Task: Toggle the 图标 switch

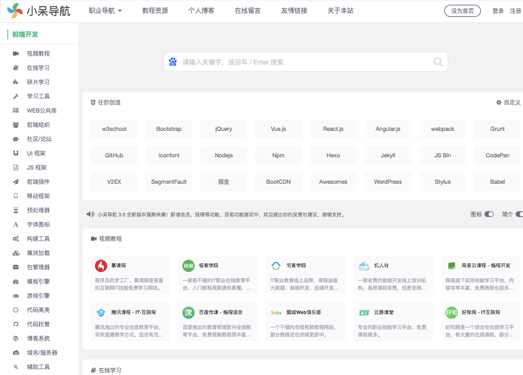Action: coord(489,214)
